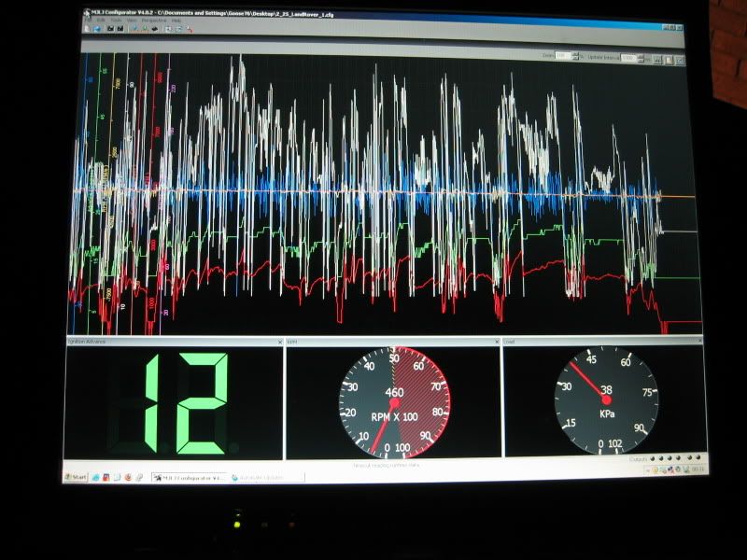Viewport: 747px width, 560px height.
Task: Click the Windows Start button
Action: 76,476
